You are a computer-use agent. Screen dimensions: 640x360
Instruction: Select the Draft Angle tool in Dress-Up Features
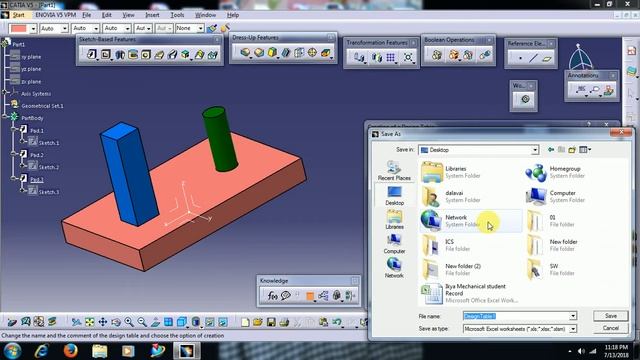(272, 52)
